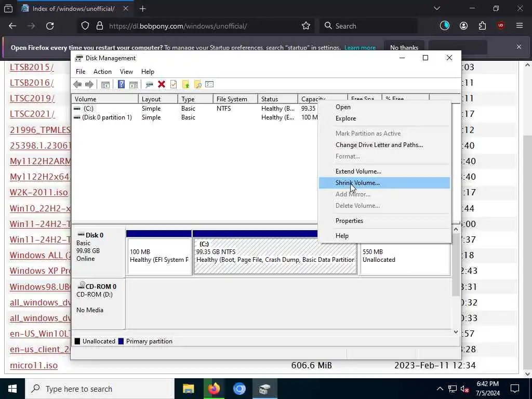Viewport: 532px width, 399px height.
Task: Select Properties in the context menu
Action: tap(384, 221)
